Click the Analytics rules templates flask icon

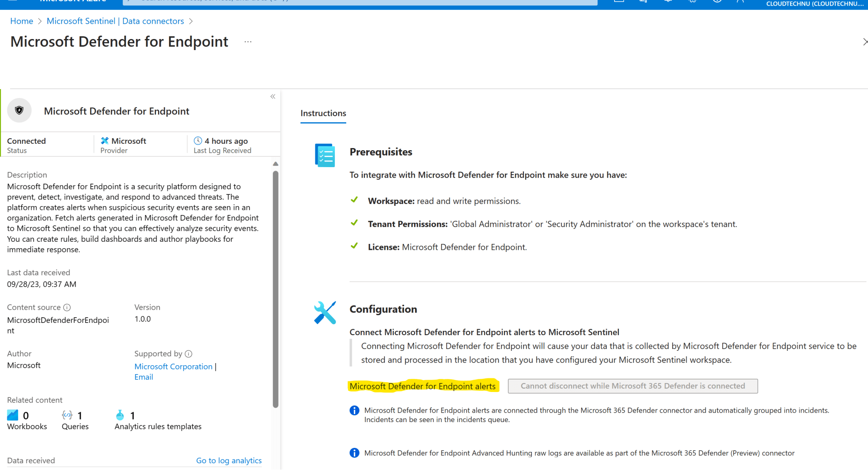coord(120,414)
